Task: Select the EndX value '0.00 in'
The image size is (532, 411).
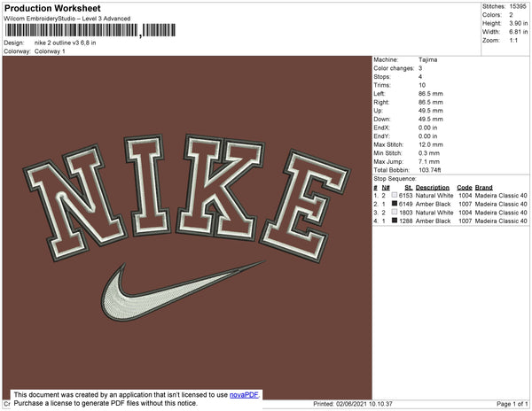Action: point(428,128)
